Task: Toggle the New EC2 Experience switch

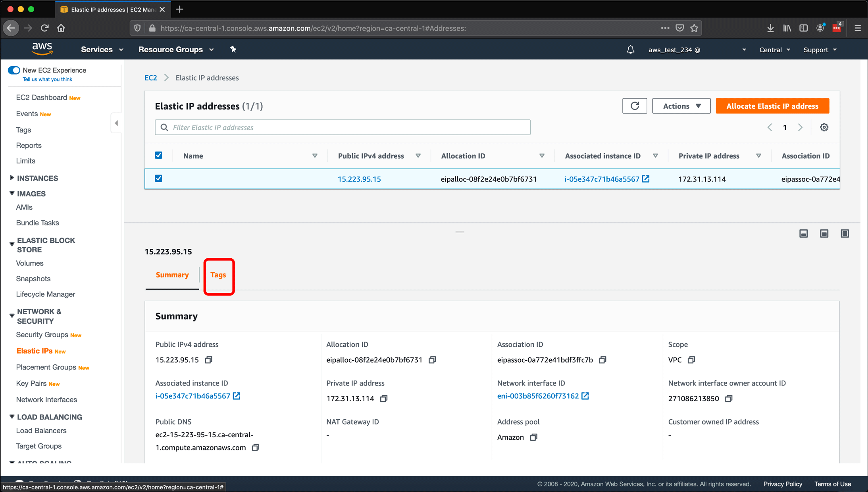Action: (14, 70)
